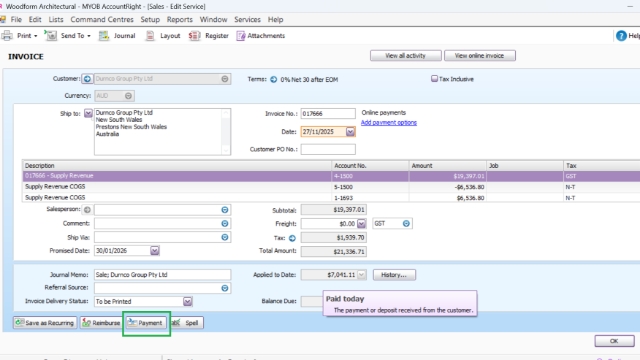
Task: Click the Ship to address scrollbar
Action: pyautogui.click(x=226, y=132)
